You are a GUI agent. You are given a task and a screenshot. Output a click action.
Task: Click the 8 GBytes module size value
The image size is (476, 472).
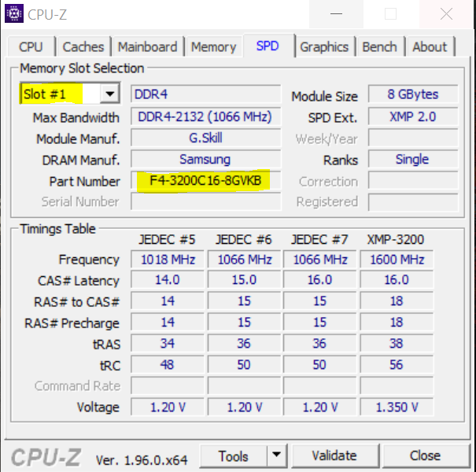tap(413, 94)
